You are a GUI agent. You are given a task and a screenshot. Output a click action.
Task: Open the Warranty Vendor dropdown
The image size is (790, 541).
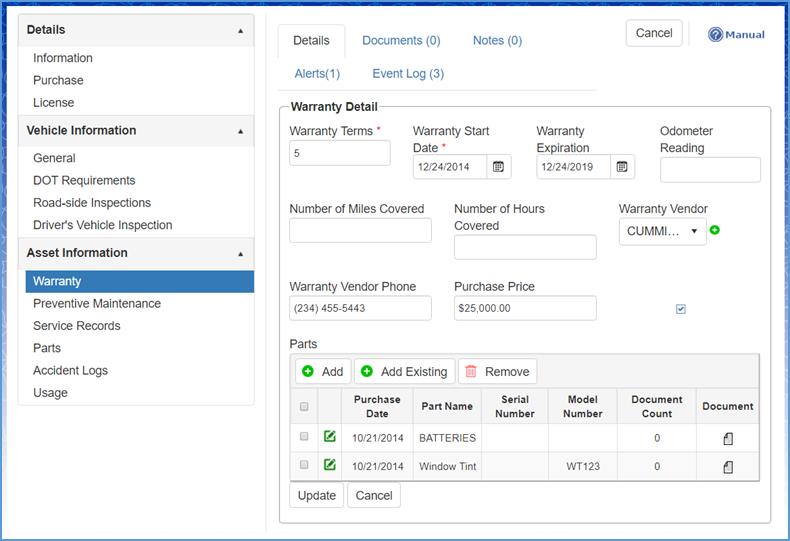(x=662, y=232)
